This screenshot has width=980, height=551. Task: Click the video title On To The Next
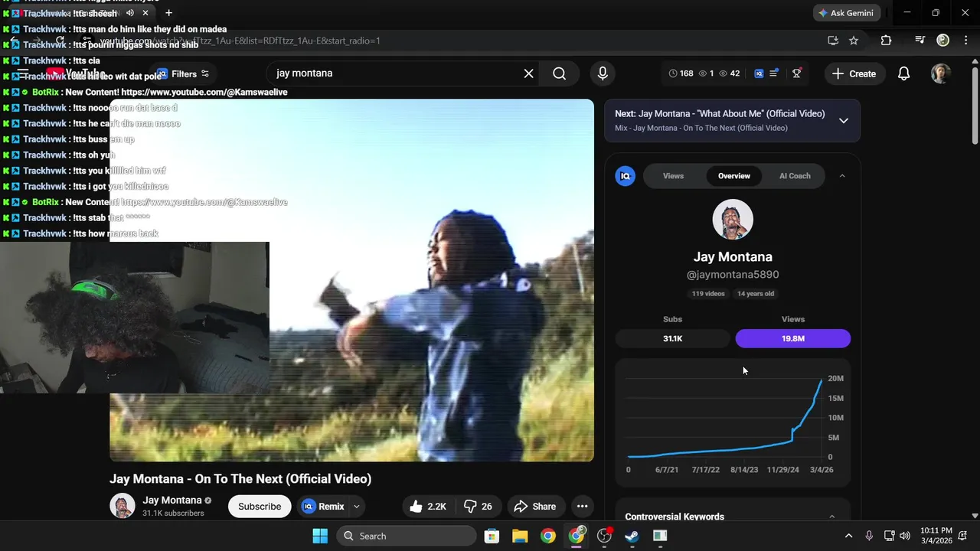[240, 479]
